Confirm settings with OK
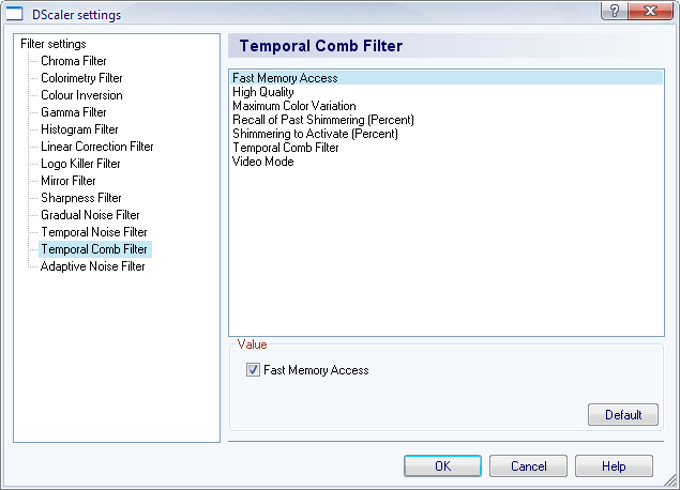 [443, 466]
